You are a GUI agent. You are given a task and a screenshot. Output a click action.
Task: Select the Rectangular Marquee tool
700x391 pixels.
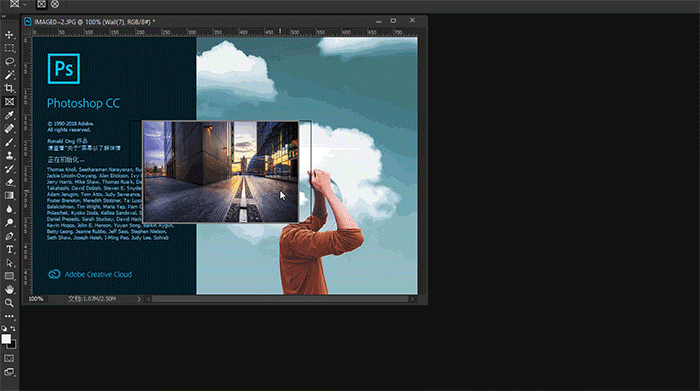coord(9,48)
